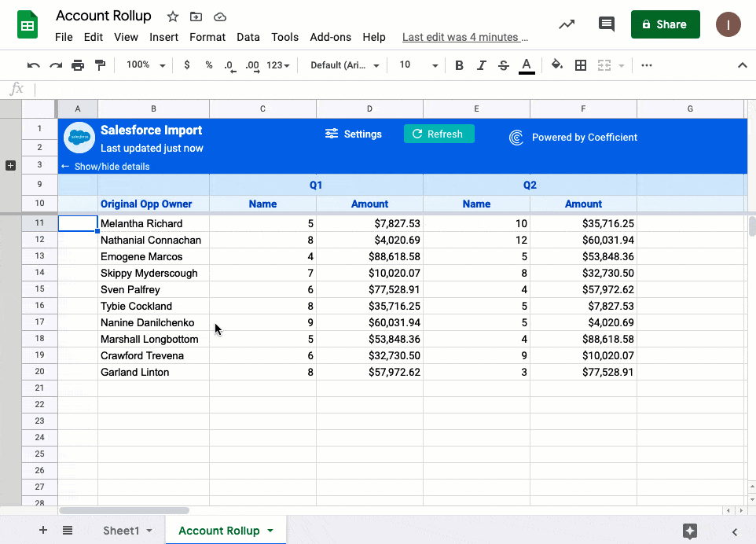756x544 pixels.
Task: Collapse the toolbar header with chevron
Action: [742, 65]
